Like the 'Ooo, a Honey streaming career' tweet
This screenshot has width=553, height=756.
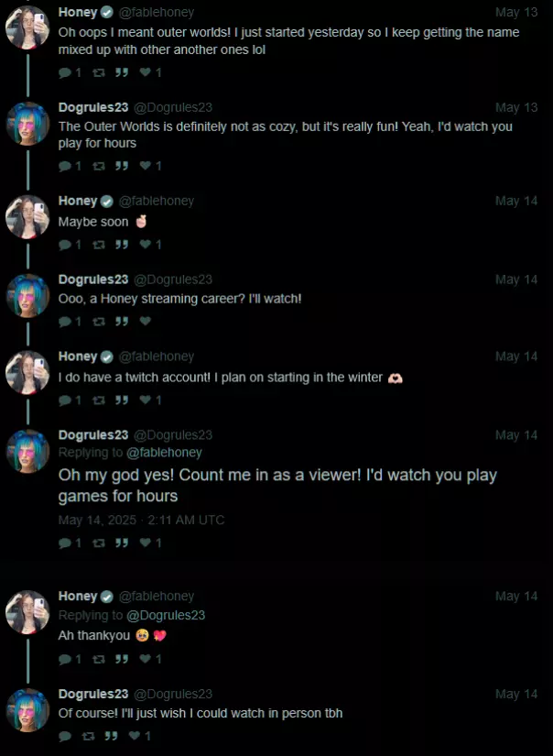[146, 321]
